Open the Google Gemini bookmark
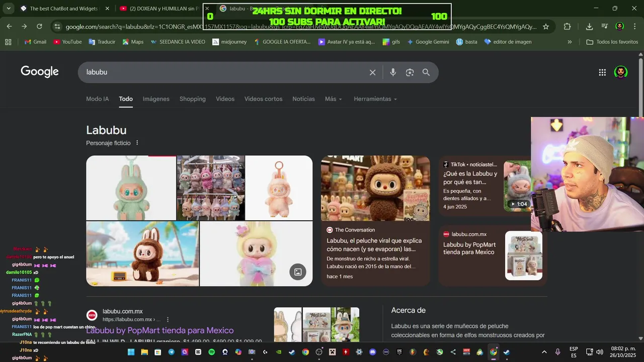Viewport: 644px width, 362px height. pyautogui.click(x=428, y=42)
